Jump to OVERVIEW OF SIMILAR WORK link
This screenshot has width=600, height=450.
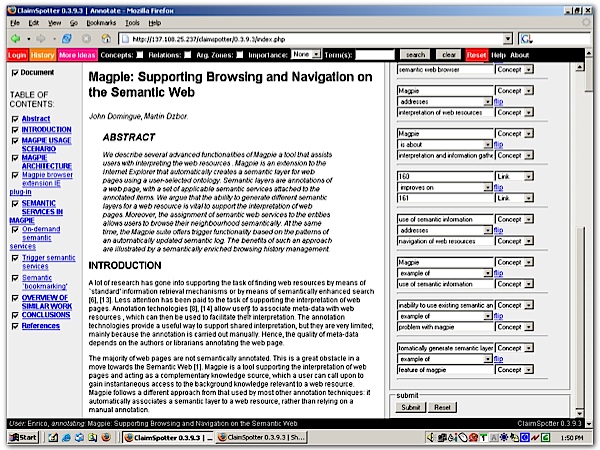[x=47, y=302]
